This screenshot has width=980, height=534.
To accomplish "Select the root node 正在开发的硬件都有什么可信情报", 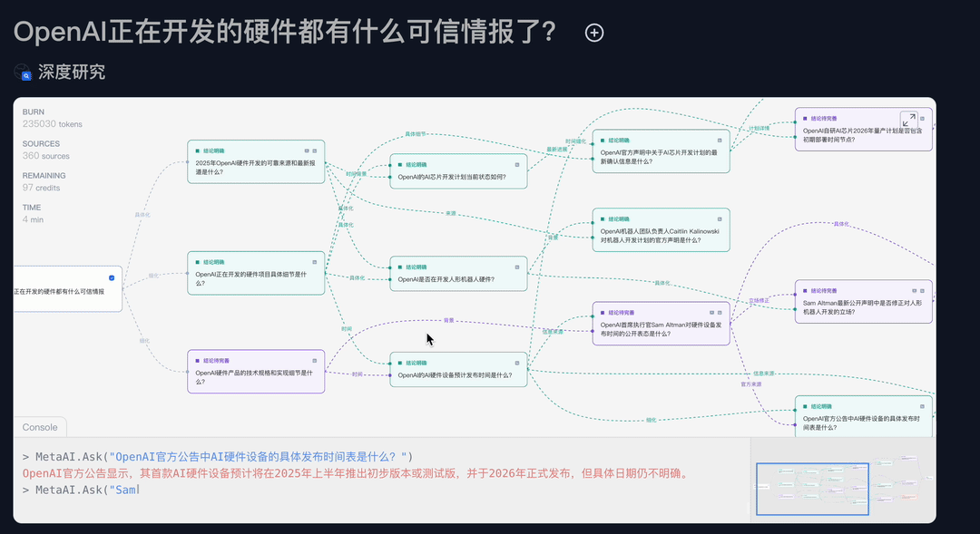I will pyautogui.click(x=67, y=288).
